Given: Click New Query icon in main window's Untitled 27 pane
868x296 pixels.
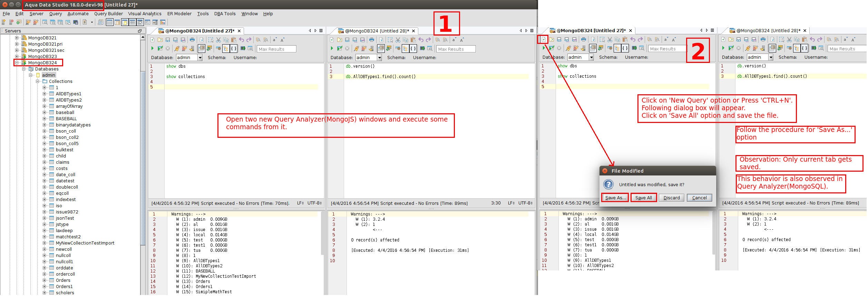Looking at the screenshot, I should 152,40.
